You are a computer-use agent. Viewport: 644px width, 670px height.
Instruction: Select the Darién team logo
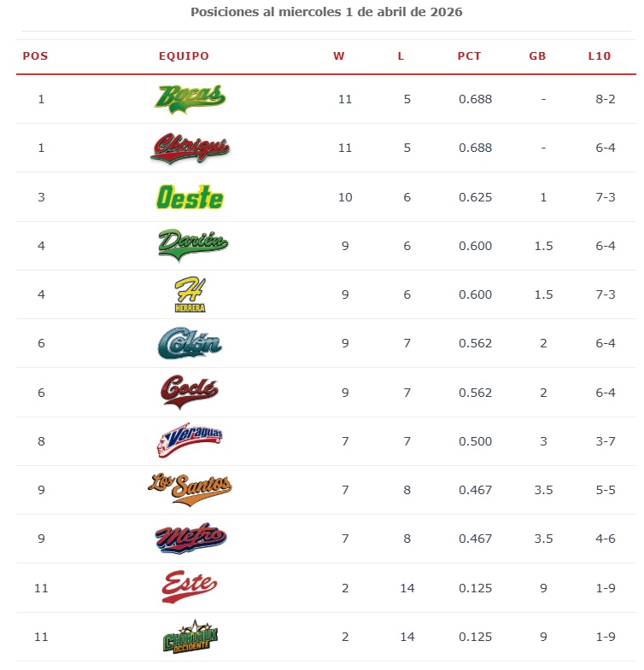193,245
